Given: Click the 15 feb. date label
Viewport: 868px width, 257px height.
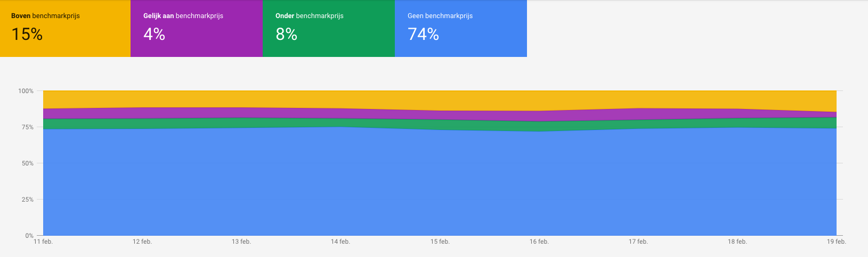Looking at the screenshot, I should [440, 242].
